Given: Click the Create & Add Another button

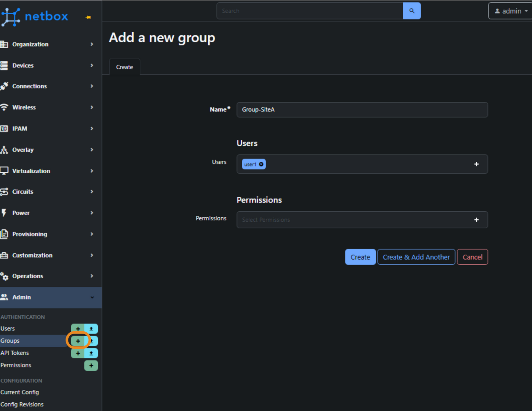Looking at the screenshot, I should [x=416, y=257].
